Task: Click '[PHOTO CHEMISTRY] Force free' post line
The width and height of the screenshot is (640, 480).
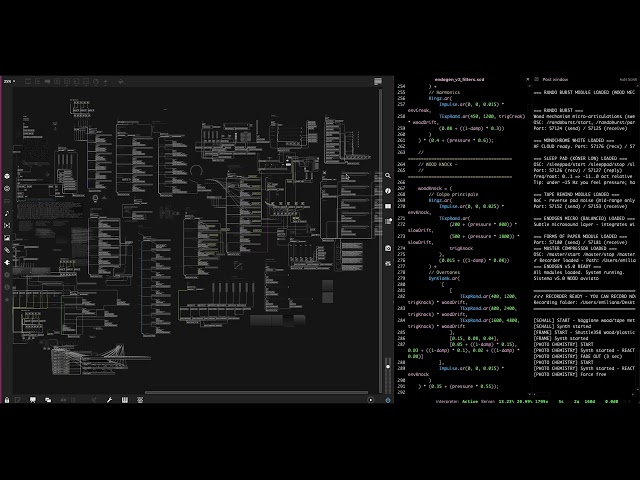Action: pyautogui.click(x=570, y=374)
